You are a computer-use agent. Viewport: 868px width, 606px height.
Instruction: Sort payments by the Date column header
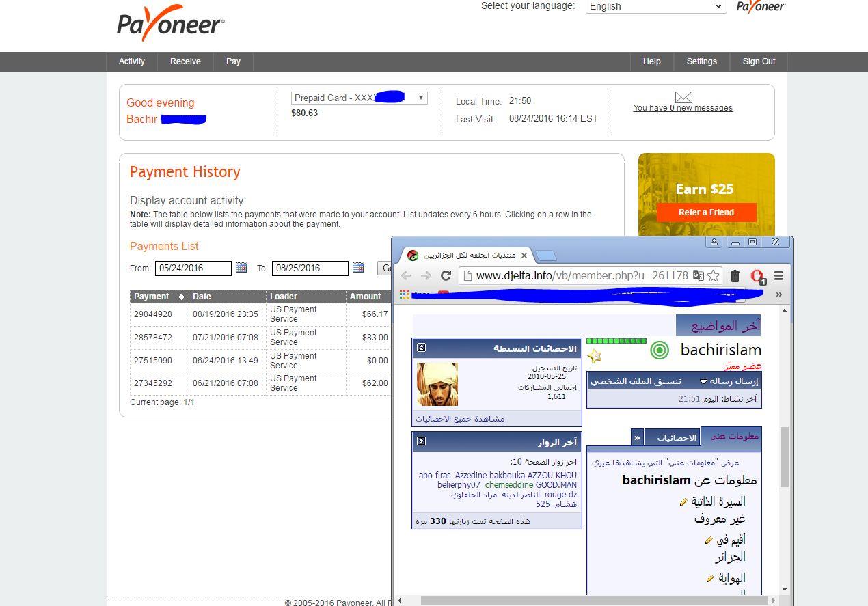(227, 297)
